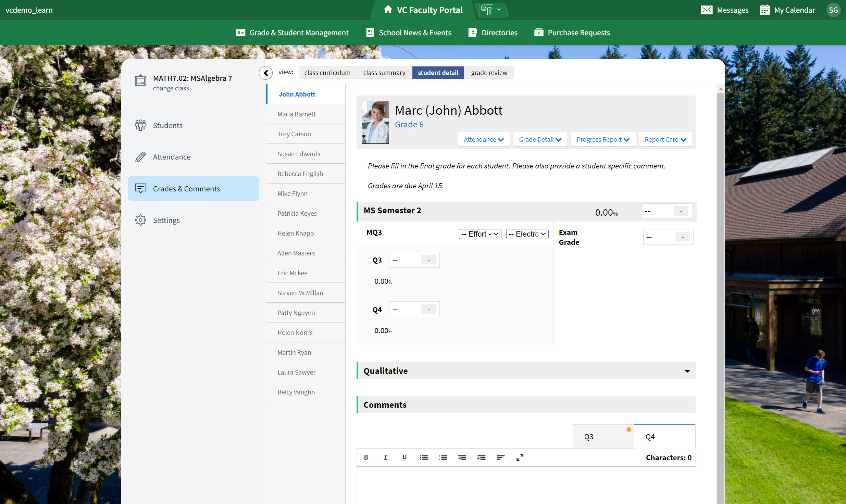Expand the comment editor to fullscreen
This screenshot has width=846, height=504.
click(520, 457)
